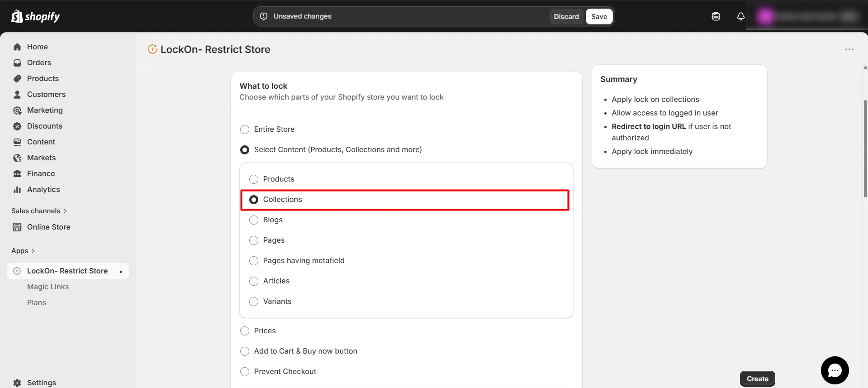Click the Products tag icon
Viewport: 868px width, 388px height.
tap(17, 78)
